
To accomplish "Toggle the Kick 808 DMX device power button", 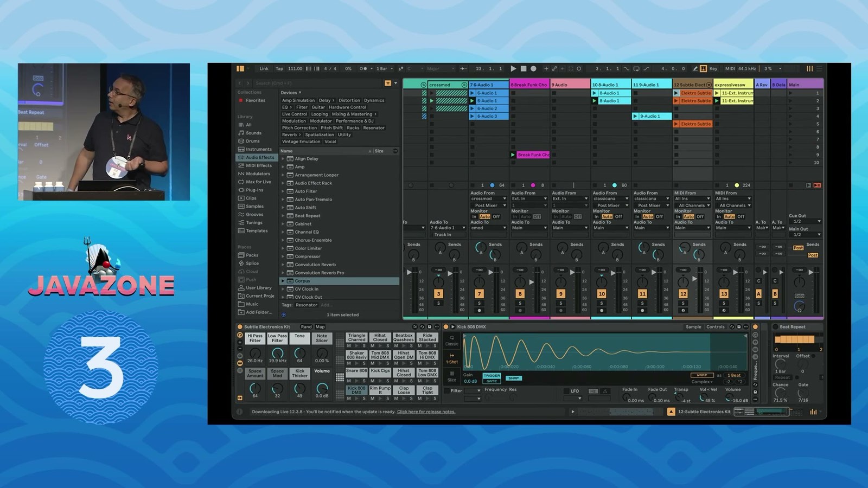I will click(x=446, y=327).
